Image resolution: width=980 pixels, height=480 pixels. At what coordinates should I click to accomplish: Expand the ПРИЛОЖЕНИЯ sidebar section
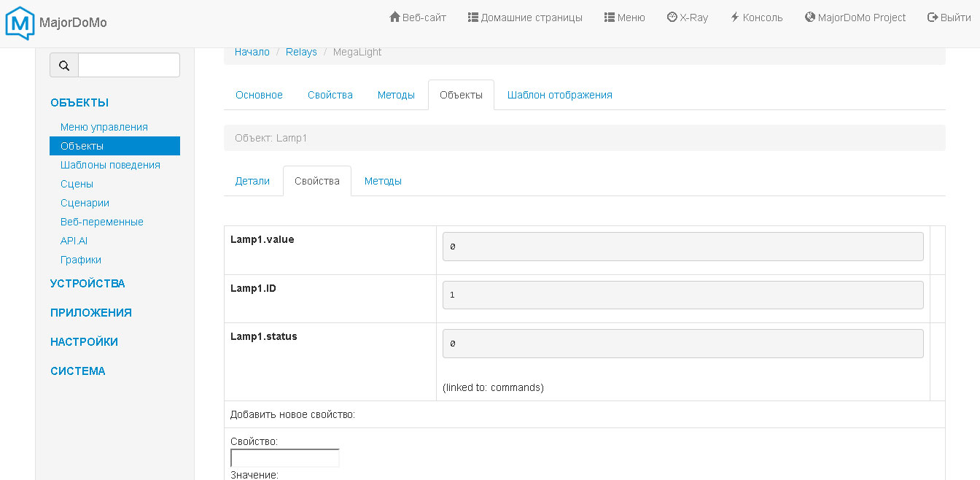pos(91,313)
